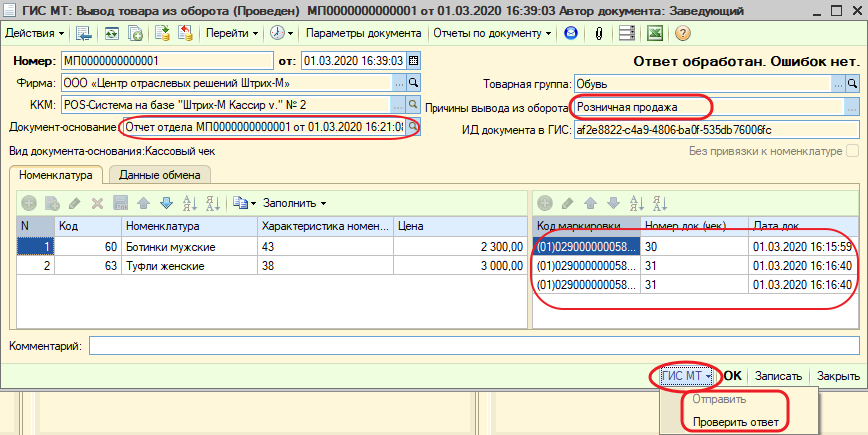Expand the Перейти dropdown menu
This screenshot has height=435, width=868.
coord(232,33)
